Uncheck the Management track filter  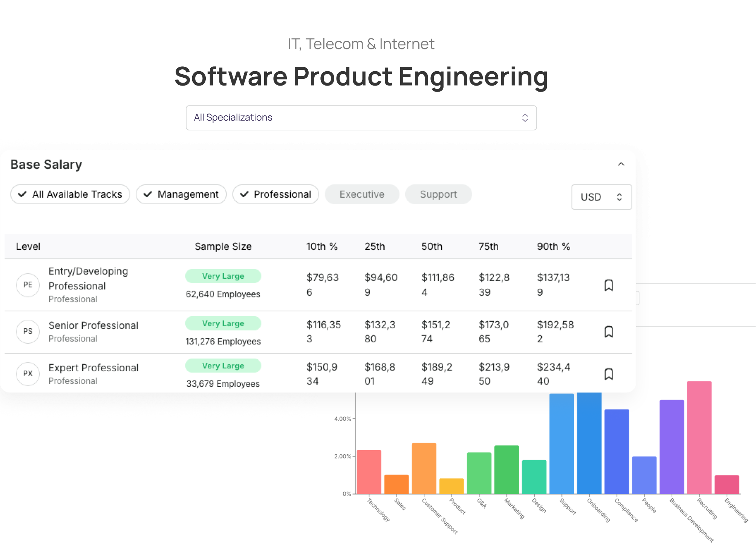[x=181, y=194]
